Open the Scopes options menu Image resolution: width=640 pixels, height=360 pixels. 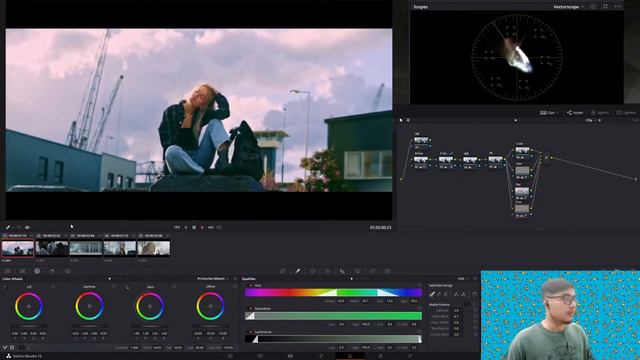618,7
